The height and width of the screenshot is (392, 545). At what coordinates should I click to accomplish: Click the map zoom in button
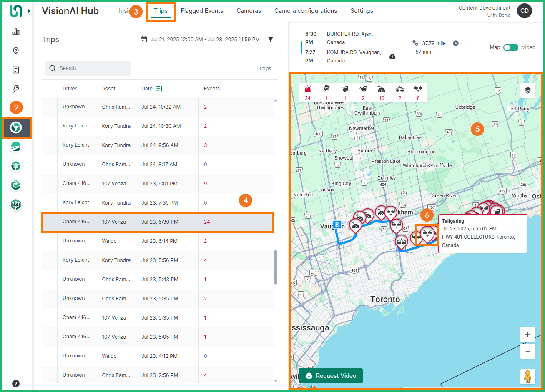[527, 335]
